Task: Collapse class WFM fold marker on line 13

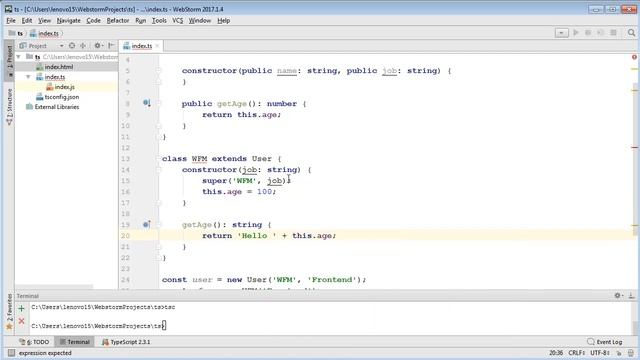Action: (x=158, y=159)
